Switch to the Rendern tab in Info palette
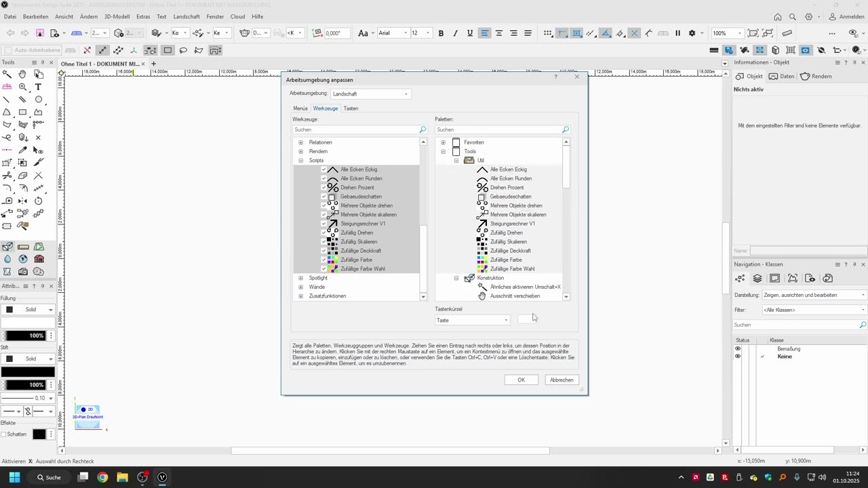Screen dimensions: 868x488 pos(816,76)
